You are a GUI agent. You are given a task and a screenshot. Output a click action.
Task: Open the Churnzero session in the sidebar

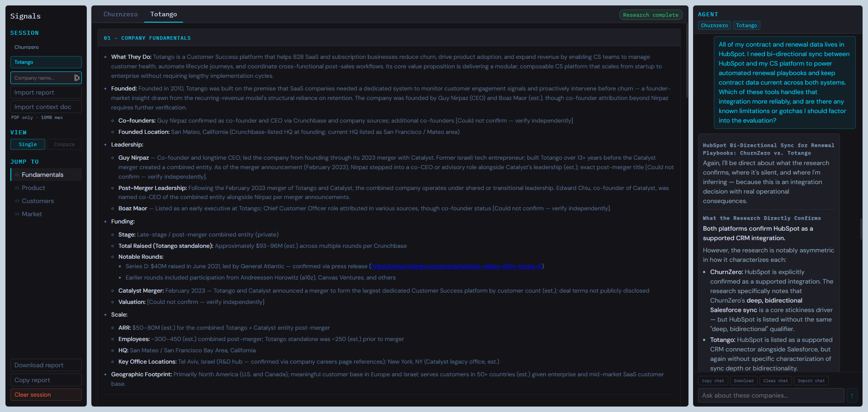pyautogui.click(x=46, y=47)
